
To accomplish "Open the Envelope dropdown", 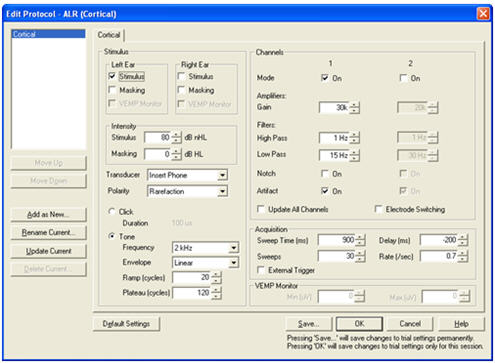I will [x=206, y=263].
